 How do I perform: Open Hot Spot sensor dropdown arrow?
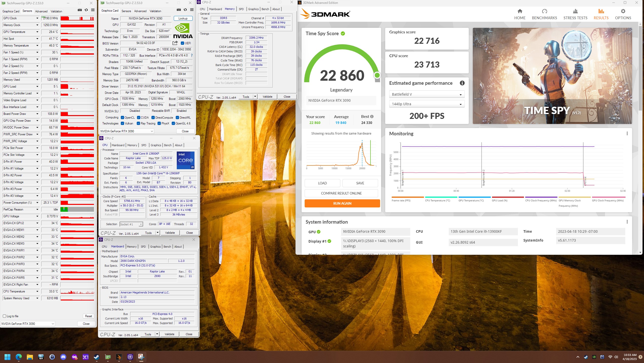(x=37, y=39)
